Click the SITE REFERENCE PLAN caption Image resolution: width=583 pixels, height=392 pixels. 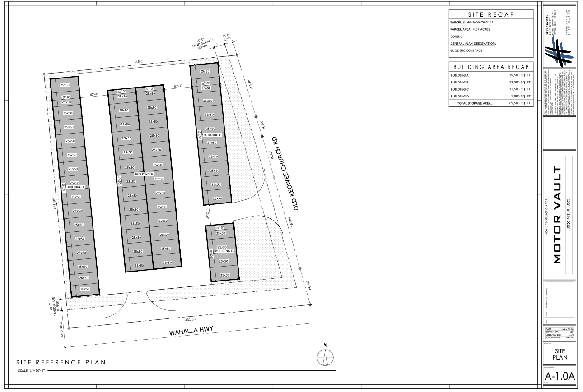coord(61,362)
